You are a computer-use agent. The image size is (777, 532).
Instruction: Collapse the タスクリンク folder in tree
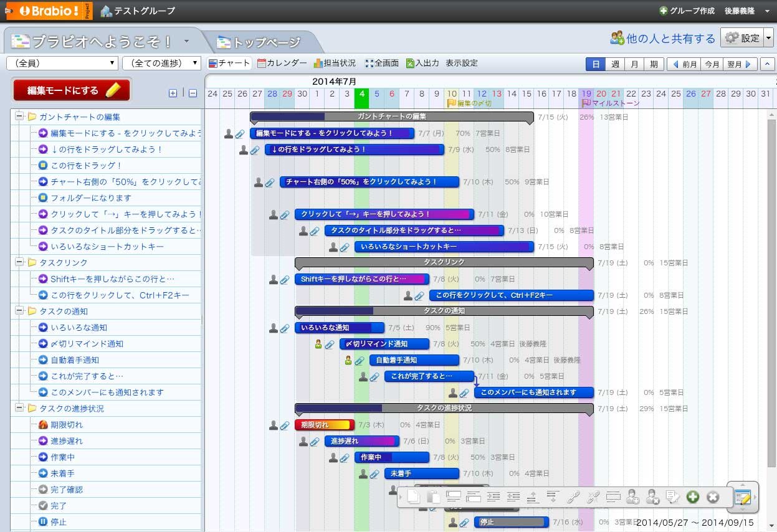(x=19, y=262)
